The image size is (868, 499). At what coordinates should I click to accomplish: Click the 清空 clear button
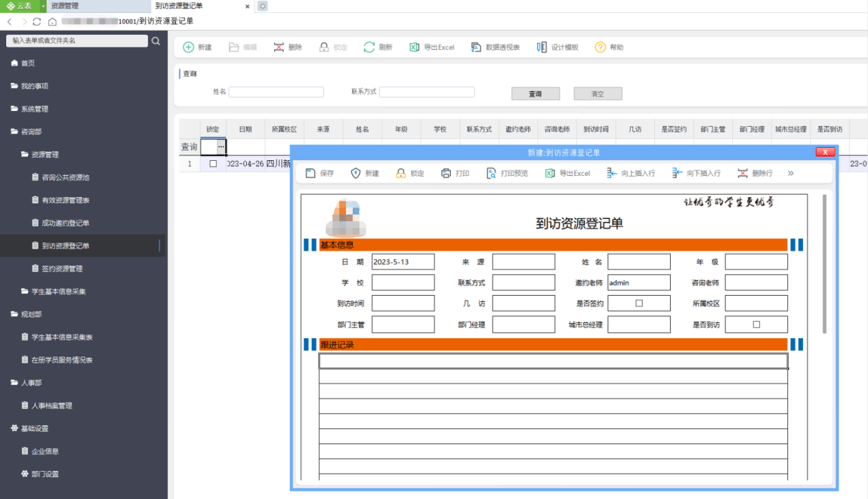[x=598, y=94]
